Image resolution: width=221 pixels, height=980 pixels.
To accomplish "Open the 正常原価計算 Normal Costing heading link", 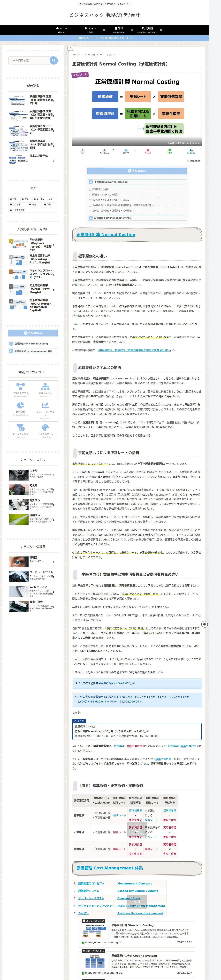I will click(x=106, y=235).
